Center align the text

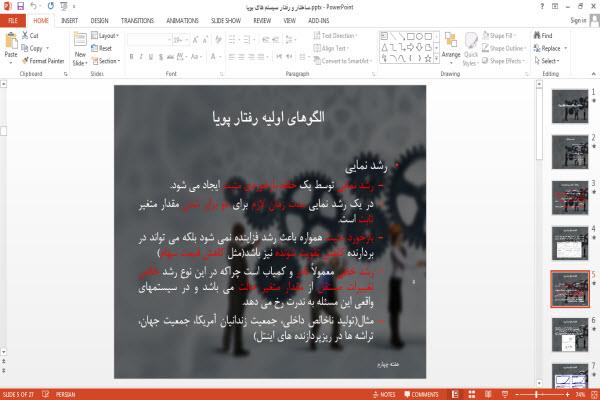[241, 57]
